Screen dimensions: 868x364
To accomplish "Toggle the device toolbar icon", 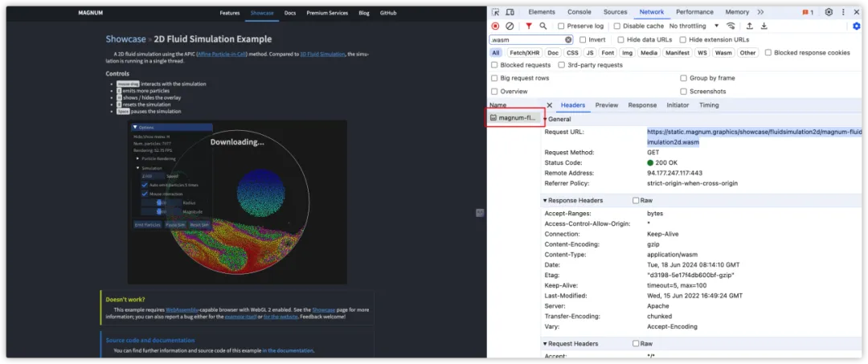I will (x=510, y=12).
